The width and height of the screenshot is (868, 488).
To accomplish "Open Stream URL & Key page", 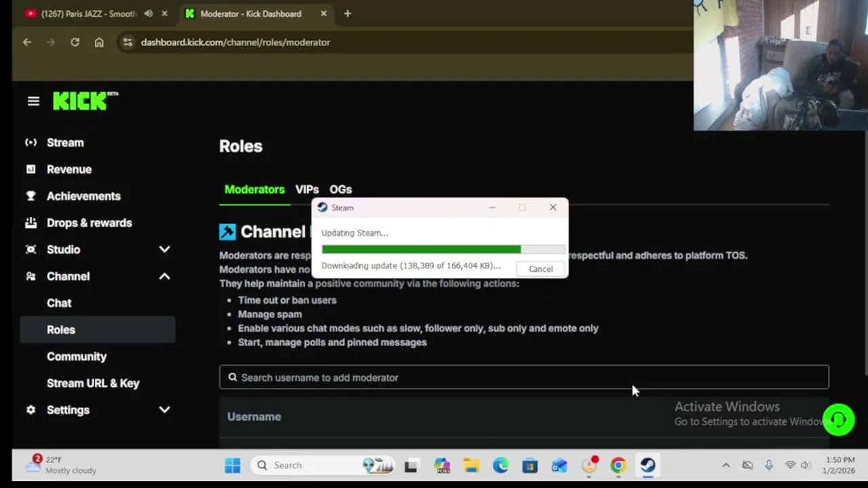I will pos(93,383).
